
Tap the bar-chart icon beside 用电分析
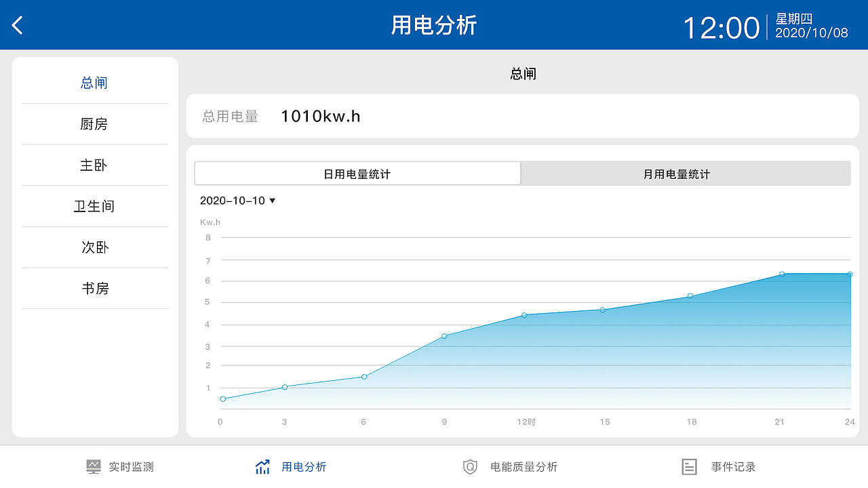pos(262,466)
